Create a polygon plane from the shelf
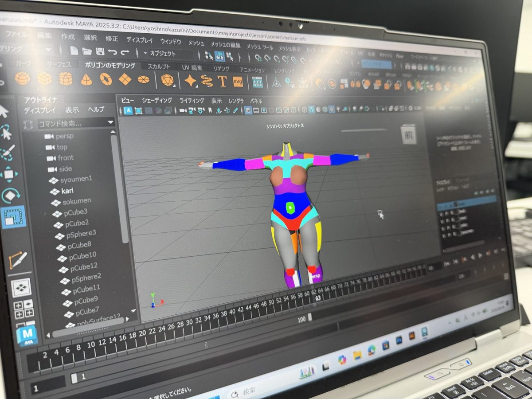The width and height of the screenshot is (532, 399). tap(125, 80)
